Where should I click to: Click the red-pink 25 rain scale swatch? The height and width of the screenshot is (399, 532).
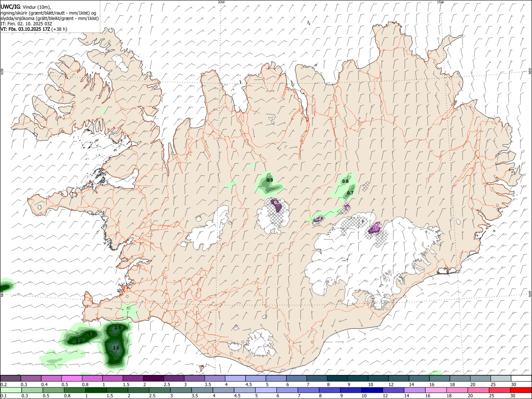point(500,390)
